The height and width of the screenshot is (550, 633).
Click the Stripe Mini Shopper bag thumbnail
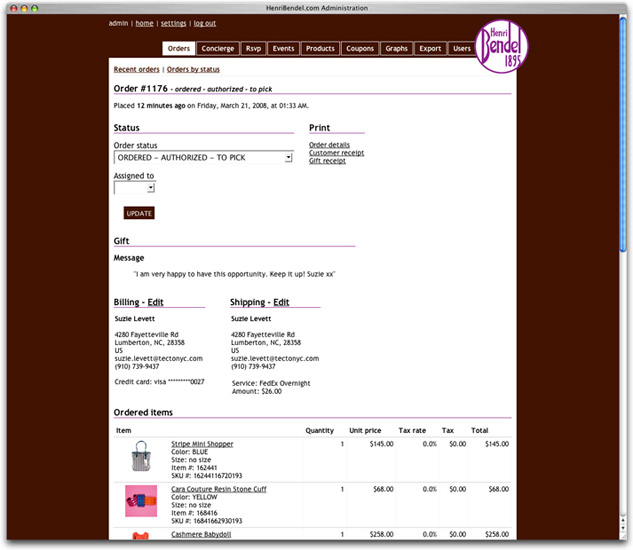click(x=141, y=458)
